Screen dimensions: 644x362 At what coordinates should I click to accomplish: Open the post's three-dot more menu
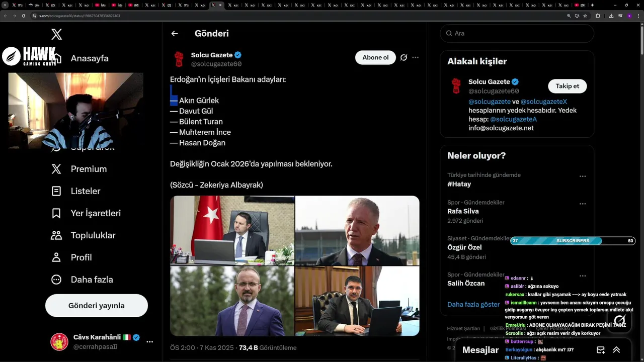click(x=415, y=57)
